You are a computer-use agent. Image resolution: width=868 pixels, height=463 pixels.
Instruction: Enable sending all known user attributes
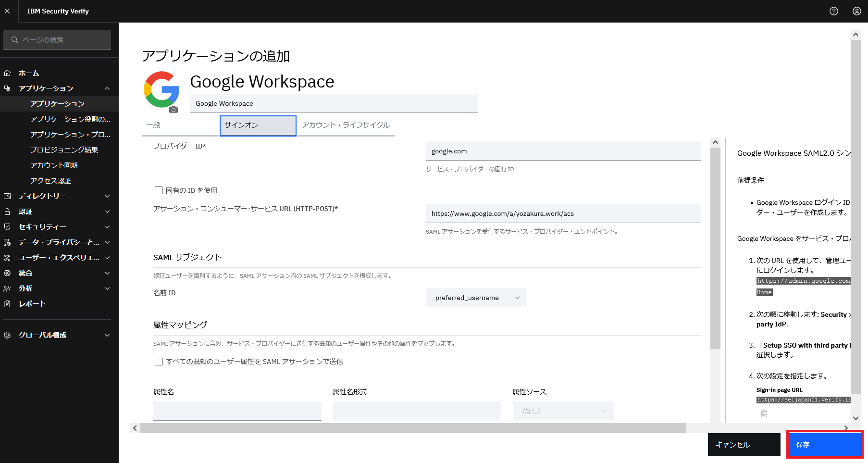click(x=159, y=362)
